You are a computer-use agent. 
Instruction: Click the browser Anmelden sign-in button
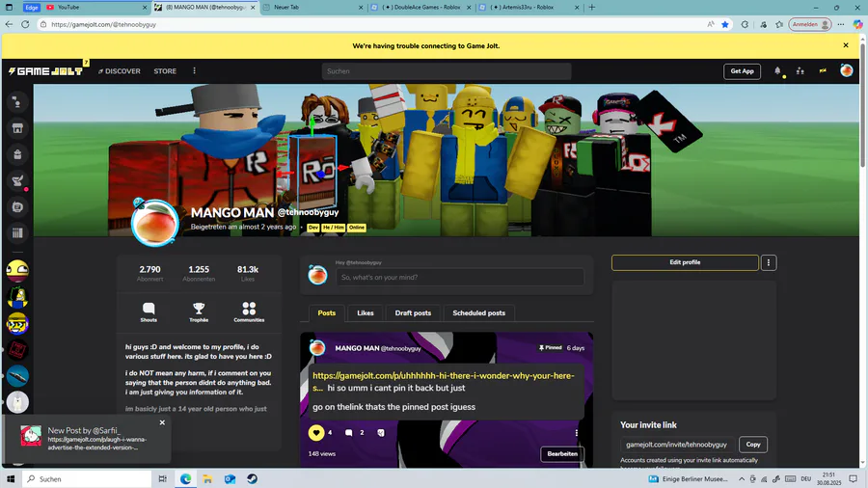[810, 24]
